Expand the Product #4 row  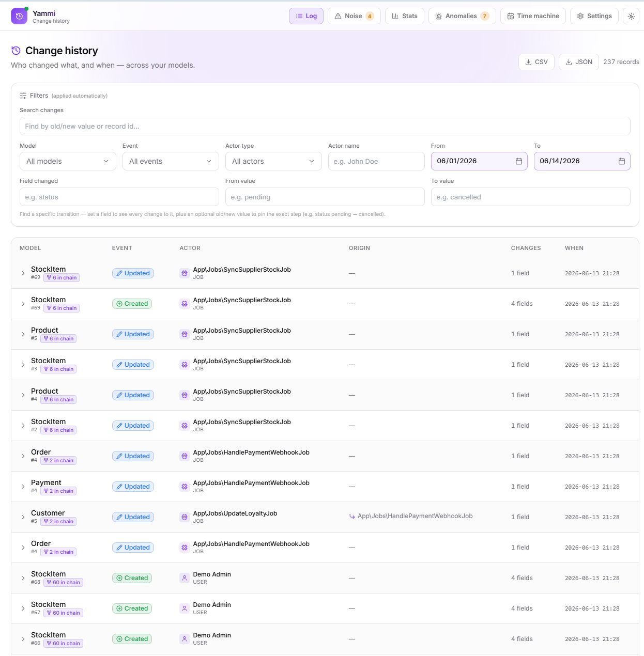(23, 395)
